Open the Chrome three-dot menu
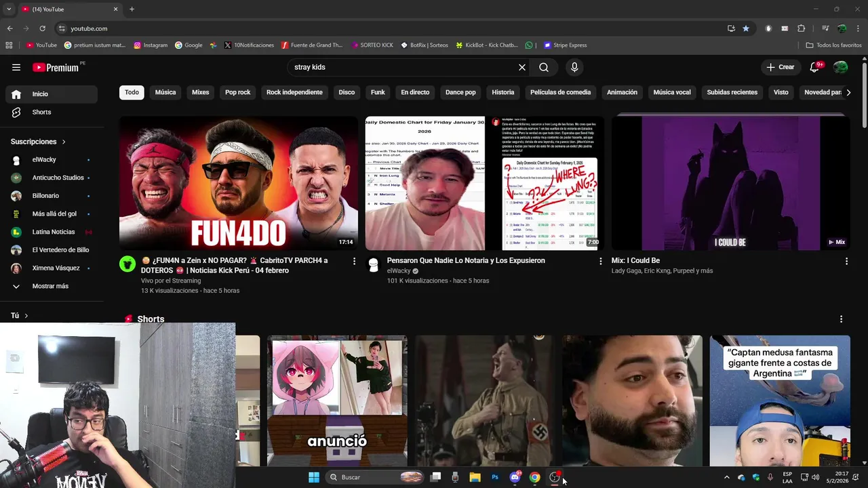868x488 pixels. pos(858,28)
